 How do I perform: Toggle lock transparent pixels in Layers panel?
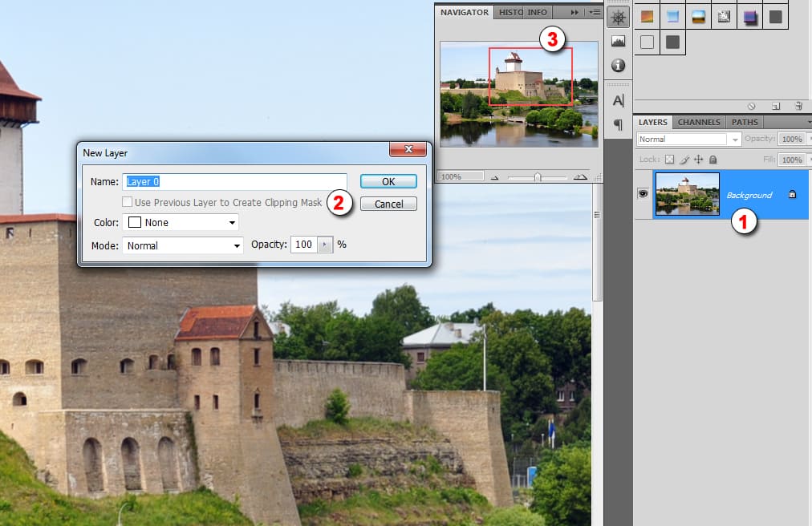pos(669,160)
